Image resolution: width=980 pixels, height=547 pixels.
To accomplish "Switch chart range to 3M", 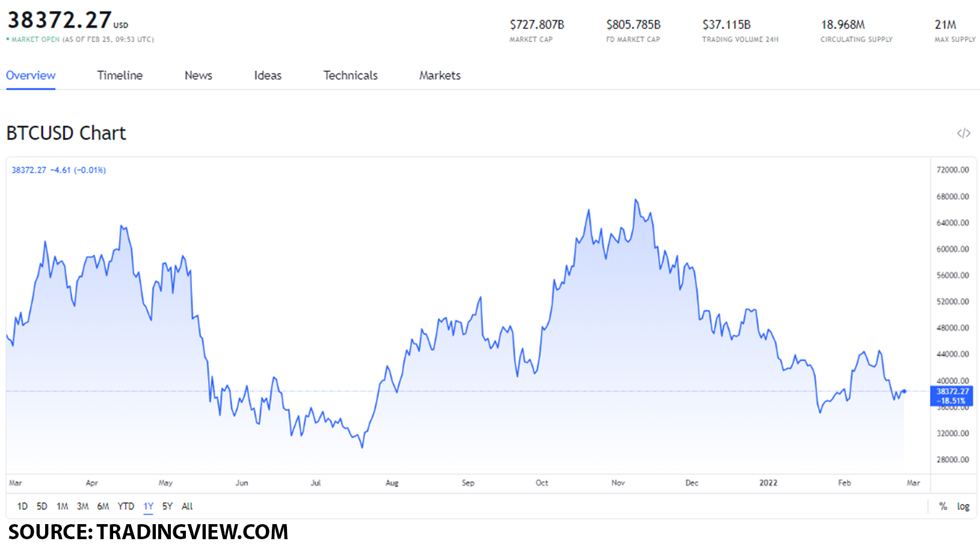I will 82,506.
